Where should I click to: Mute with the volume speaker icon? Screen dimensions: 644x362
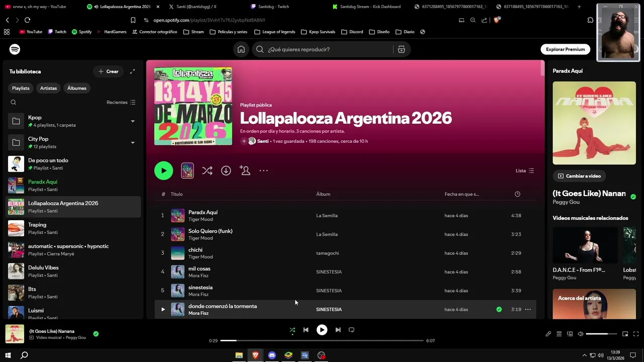point(580,334)
